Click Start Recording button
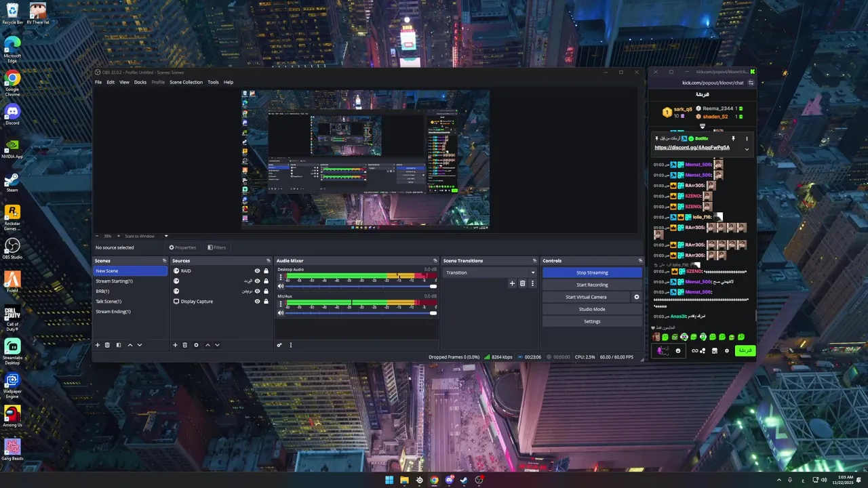868x488 pixels. [x=592, y=285]
